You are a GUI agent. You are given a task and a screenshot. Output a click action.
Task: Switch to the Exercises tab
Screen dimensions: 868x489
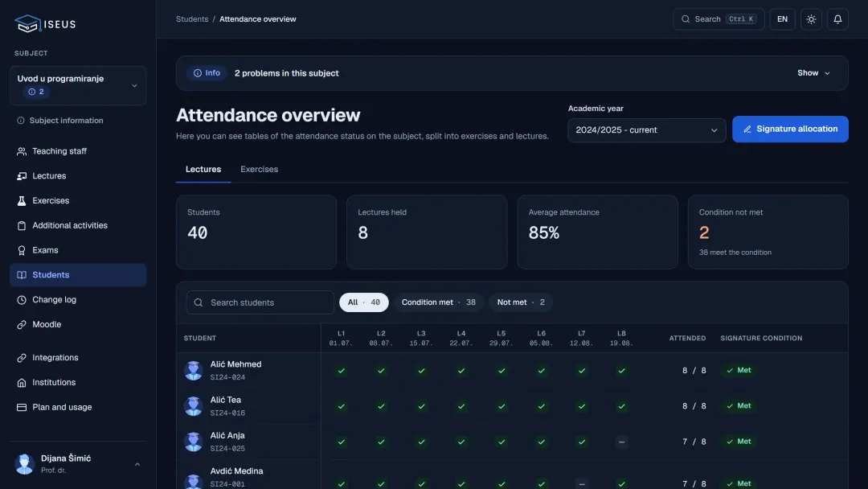259,170
